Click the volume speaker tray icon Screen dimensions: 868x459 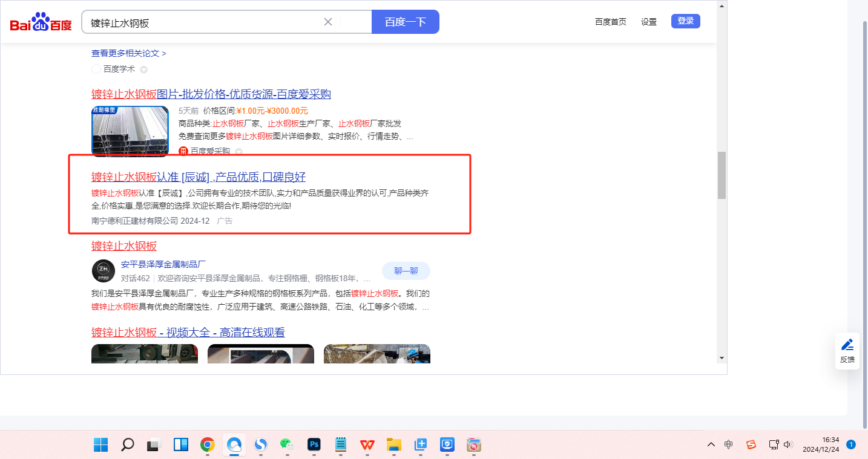tap(787, 444)
